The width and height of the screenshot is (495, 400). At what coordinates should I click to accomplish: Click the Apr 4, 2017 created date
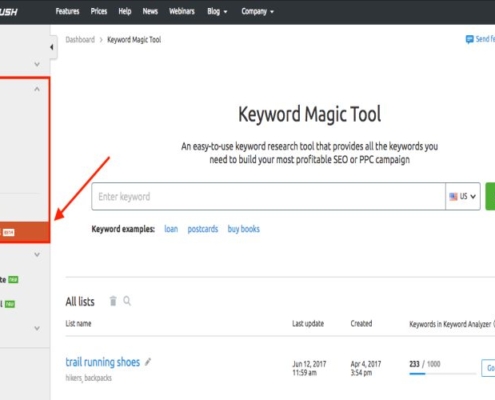366,368
